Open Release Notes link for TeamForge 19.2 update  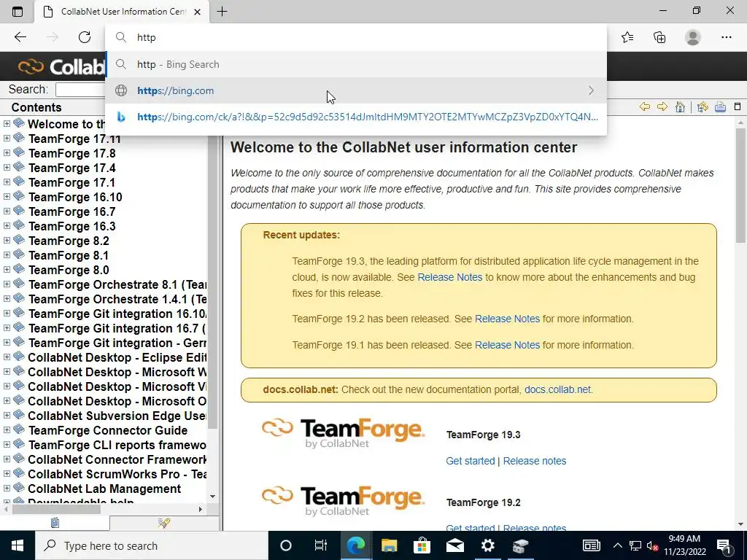click(508, 319)
